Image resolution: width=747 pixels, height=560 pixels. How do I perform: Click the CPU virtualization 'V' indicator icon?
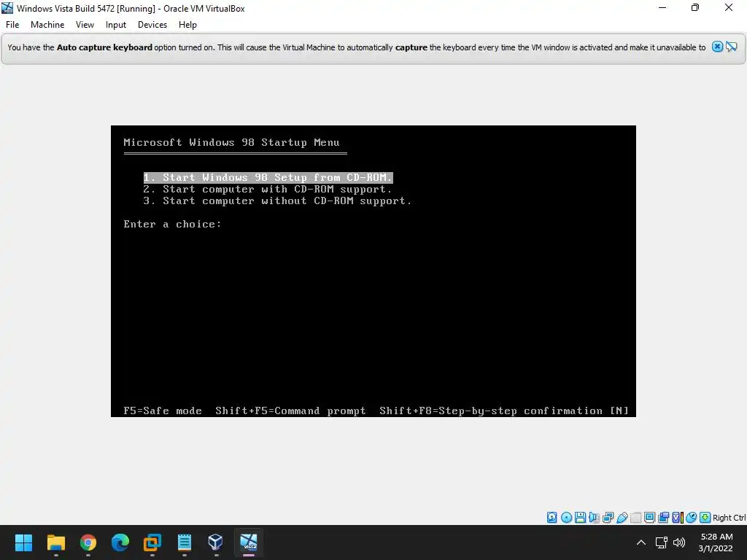click(678, 517)
